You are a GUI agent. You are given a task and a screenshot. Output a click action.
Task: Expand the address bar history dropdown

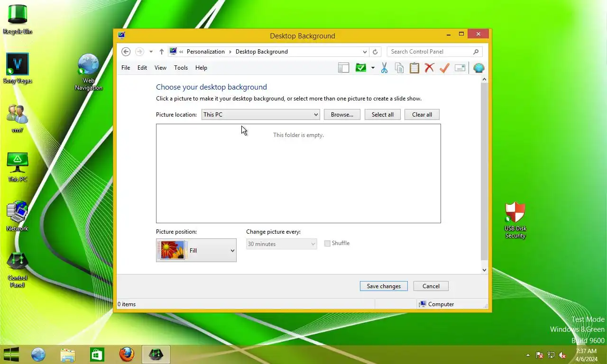(x=365, y=52)
